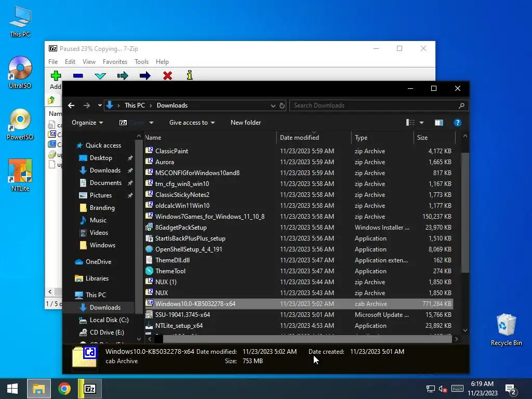This screenshot has width=532, height=399.
Task: Select the PowerISO desktop shortcut
Action: pos(20,125)
